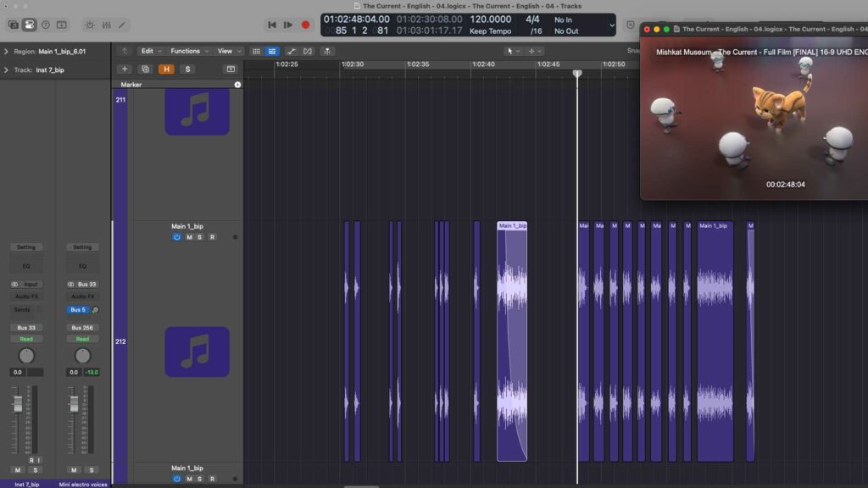This screenshot has height=488, width=868.
Task: Click the tempo value 120.0000
Action: (x=491, y=19)
